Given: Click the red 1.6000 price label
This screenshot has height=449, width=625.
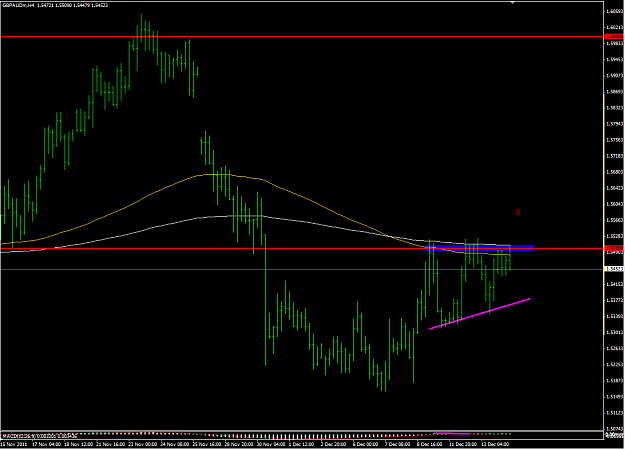Looking at the screenshot, I should (x=614, y=37).
